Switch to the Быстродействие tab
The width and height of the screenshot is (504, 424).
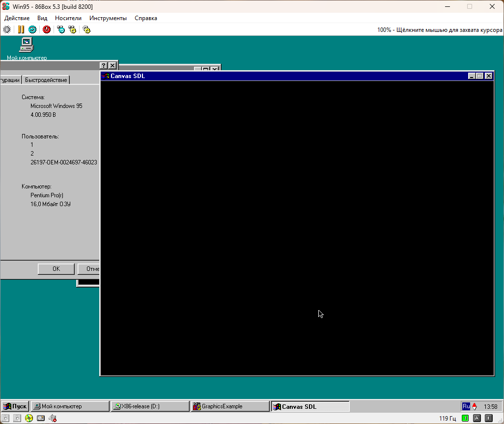point(46,79)
